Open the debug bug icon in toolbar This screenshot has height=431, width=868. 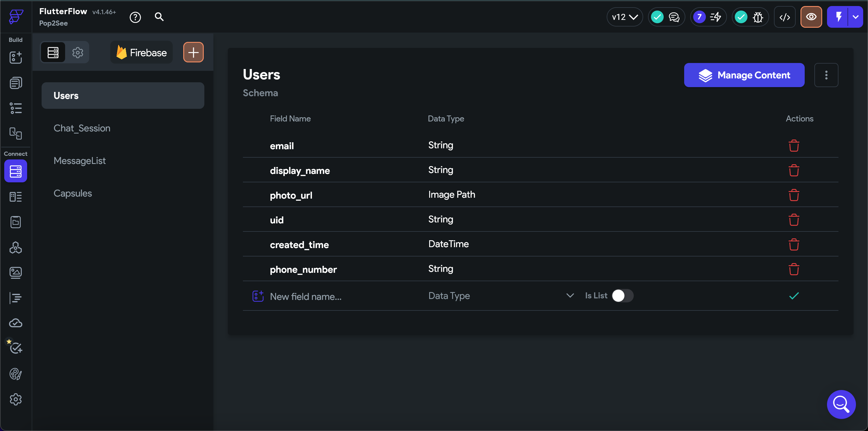[757, 17]
